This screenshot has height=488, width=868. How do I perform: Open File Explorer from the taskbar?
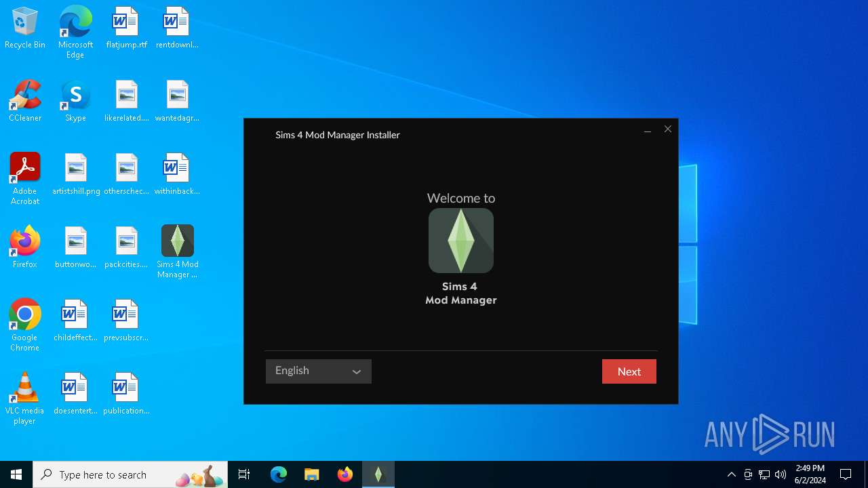[x=311, y=474]
